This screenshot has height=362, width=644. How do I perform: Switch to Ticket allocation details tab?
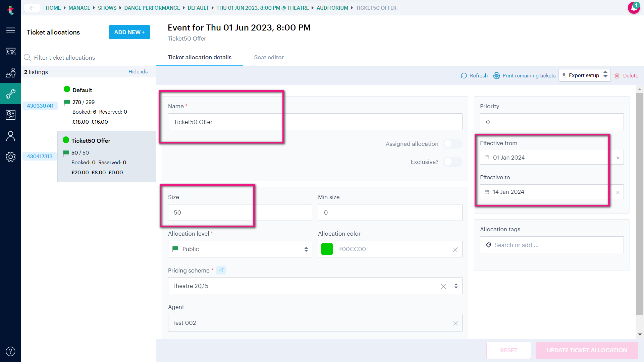click(x=200, y=57)
